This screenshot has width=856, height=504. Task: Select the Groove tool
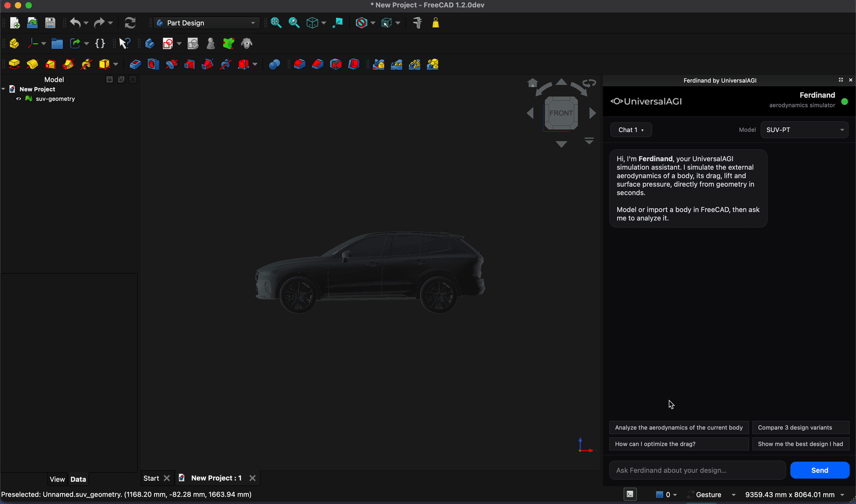tap(171, 64)
